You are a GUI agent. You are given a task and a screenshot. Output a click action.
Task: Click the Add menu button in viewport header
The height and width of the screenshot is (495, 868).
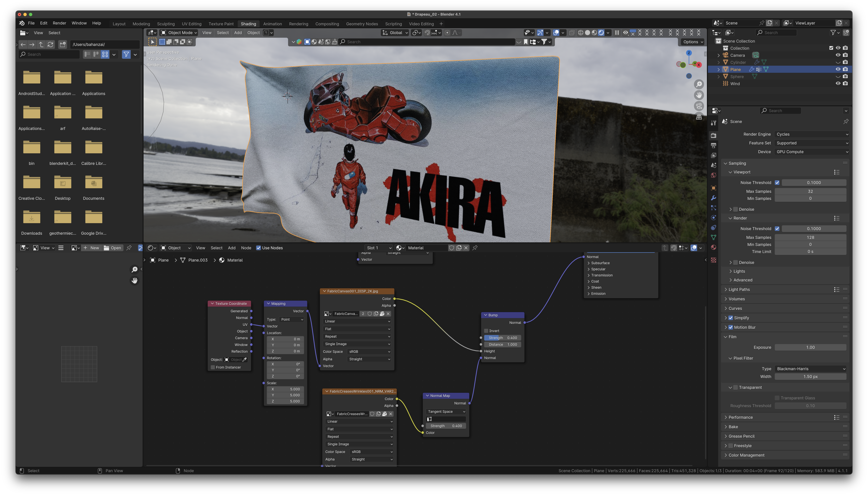[x=238, y=33]
